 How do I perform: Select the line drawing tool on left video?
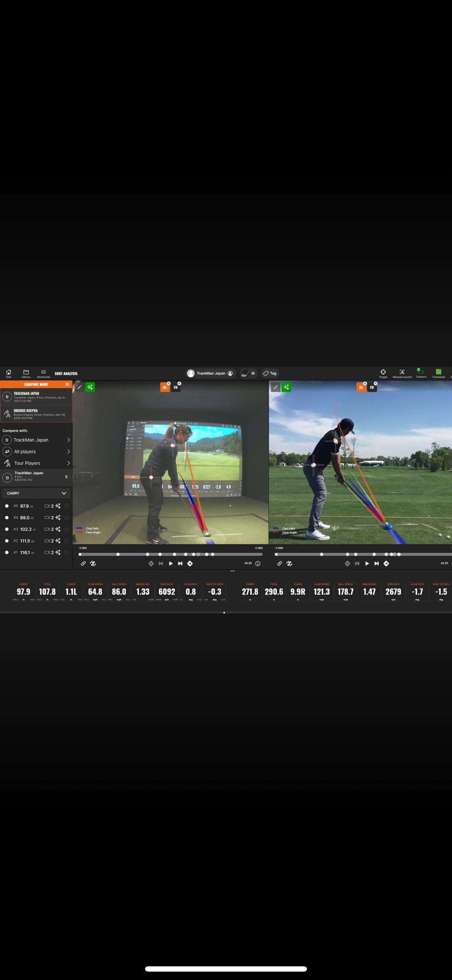pos(80,387)
